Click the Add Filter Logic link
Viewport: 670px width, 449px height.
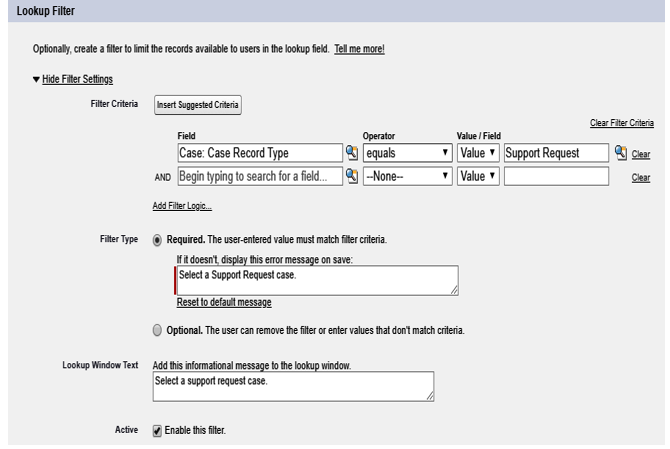tap(182, 206)
